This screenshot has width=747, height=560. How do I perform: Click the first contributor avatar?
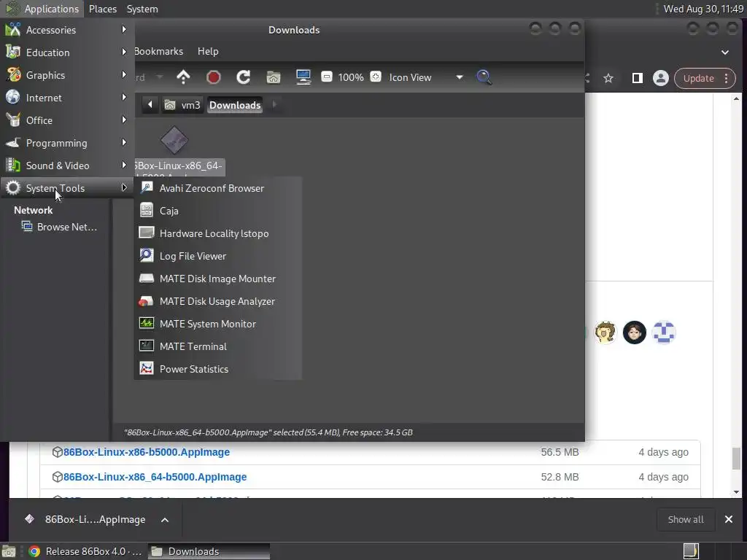tap(605, 332)
